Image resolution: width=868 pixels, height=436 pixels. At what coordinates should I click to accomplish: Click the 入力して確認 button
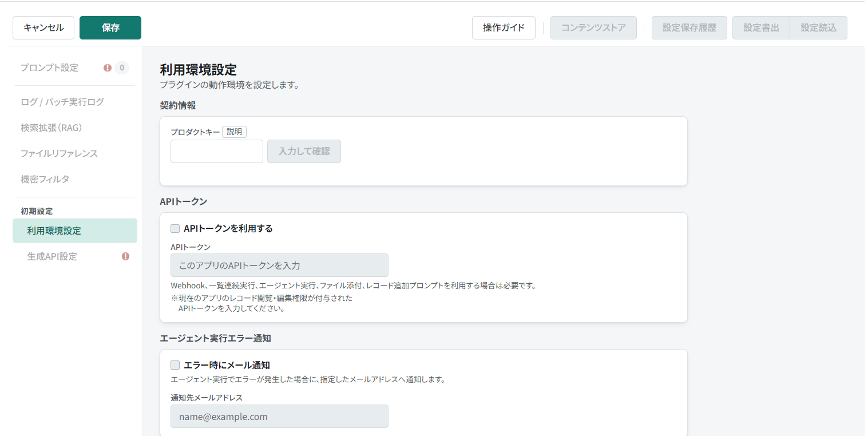[304, 152]
